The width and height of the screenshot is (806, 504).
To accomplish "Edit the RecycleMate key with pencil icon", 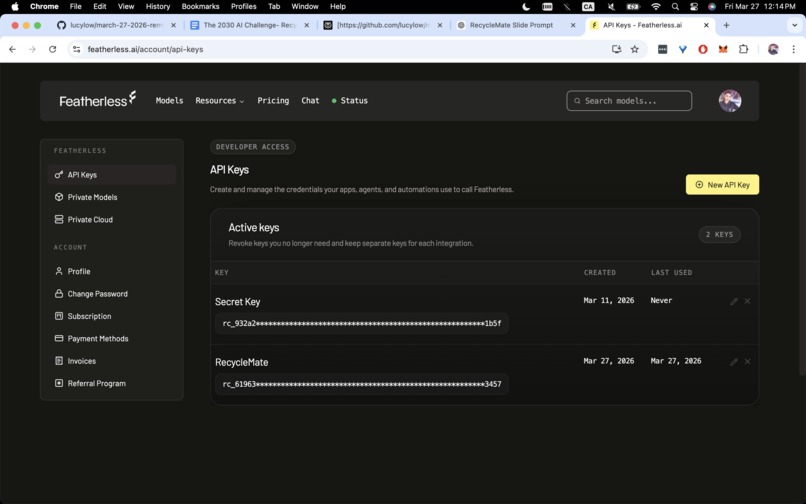I will [x=734, y=362].
